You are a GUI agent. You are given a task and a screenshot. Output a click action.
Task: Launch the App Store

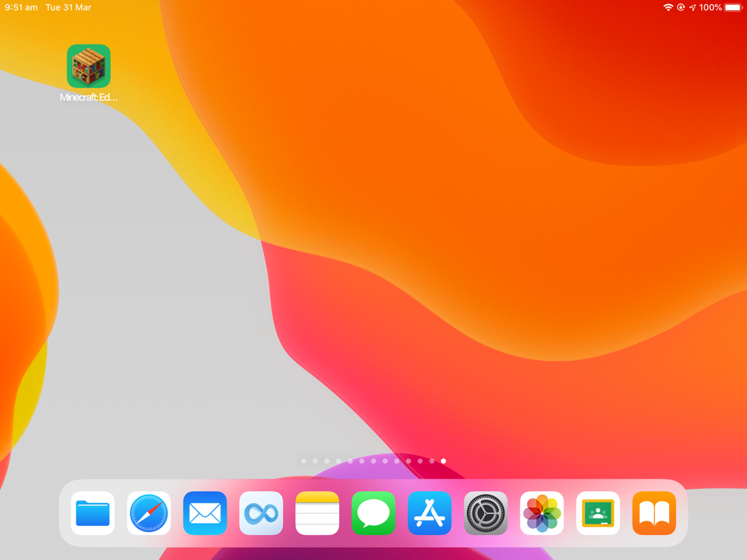pos(429,513)
